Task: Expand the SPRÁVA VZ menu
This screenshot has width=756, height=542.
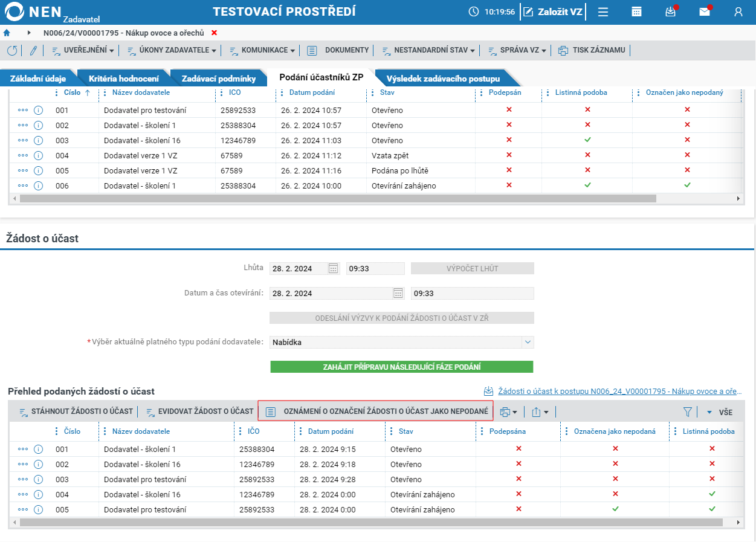Action: [517, 50]
